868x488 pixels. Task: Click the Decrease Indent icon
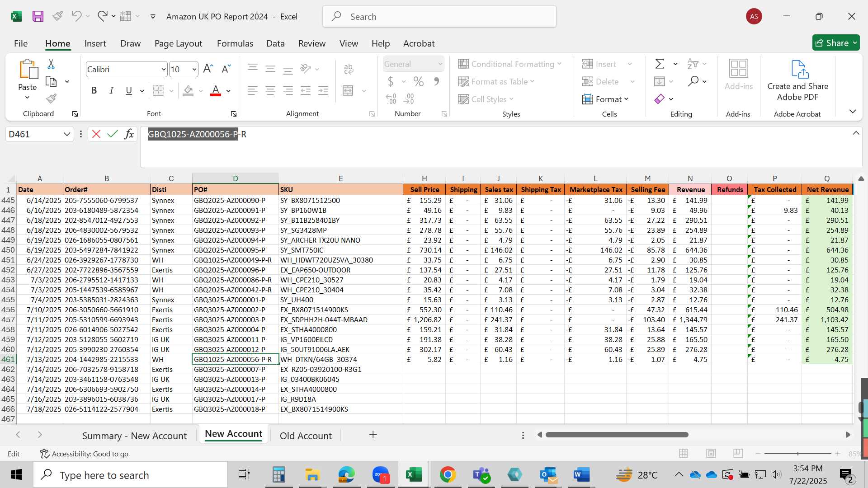click(x=306, y=91)
